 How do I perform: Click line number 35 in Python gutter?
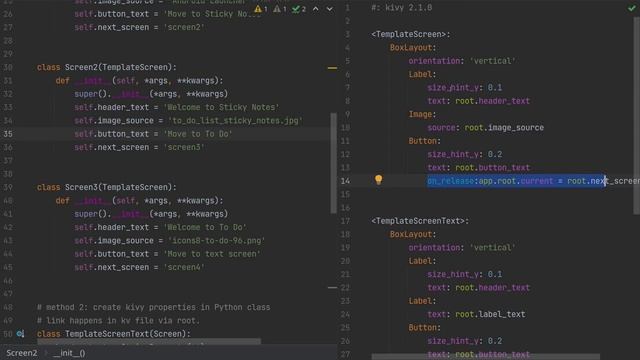click(x=8, y=134)
